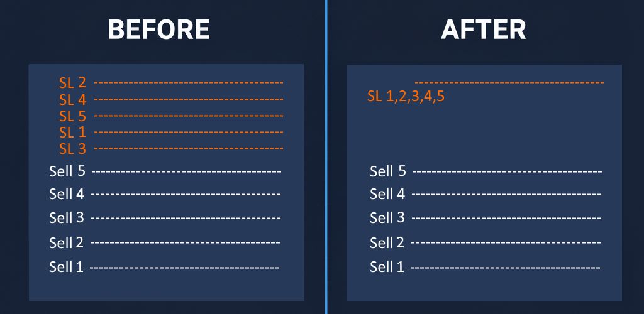Screen dimensions: 644x314
Task: Click Sell 4 in the BEFORE panel
Action: pyautogui.click(x=67, y=193)
